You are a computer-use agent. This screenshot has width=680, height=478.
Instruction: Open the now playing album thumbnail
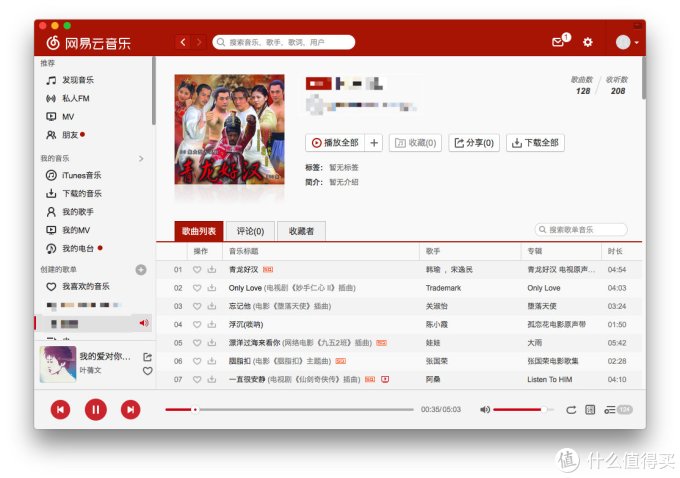click(58, 364)
